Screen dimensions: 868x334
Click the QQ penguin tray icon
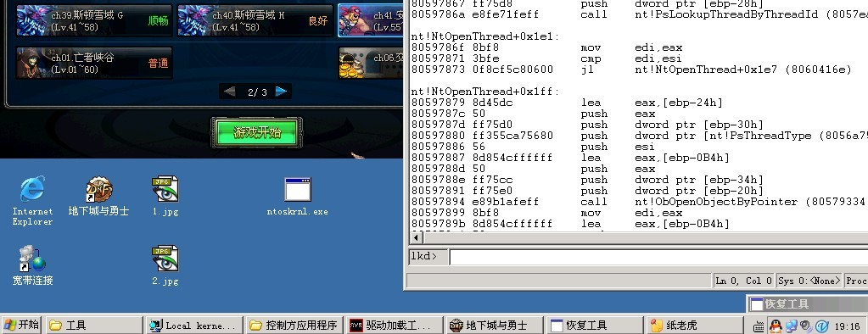pos(776,326)
